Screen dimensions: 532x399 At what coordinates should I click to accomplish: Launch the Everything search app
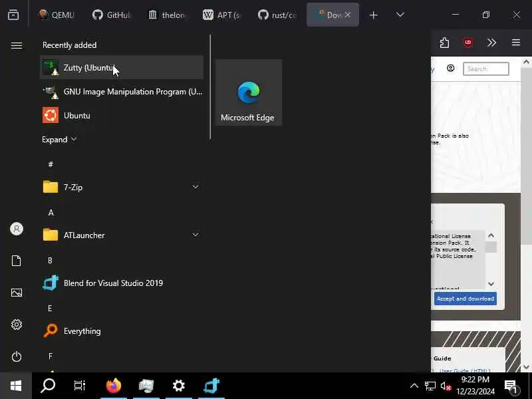(x=122, y=331)
